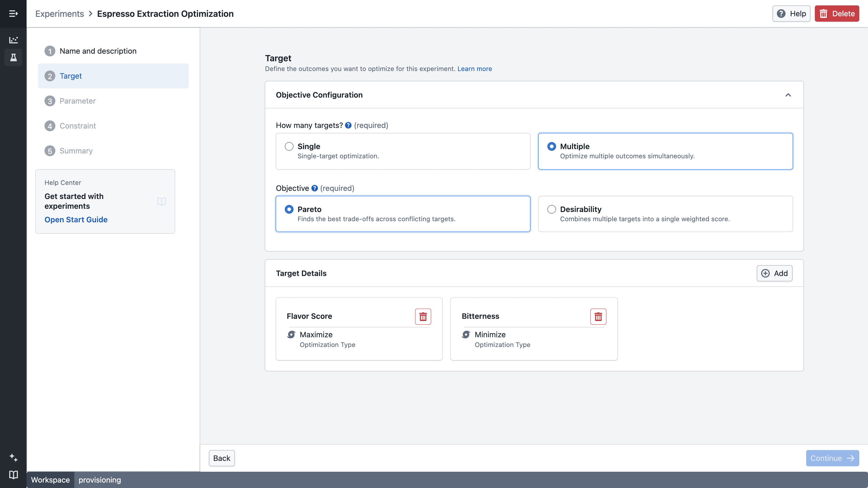Open the Learn more link
This screenshot has height=488, width=868.
coord(474,69)
